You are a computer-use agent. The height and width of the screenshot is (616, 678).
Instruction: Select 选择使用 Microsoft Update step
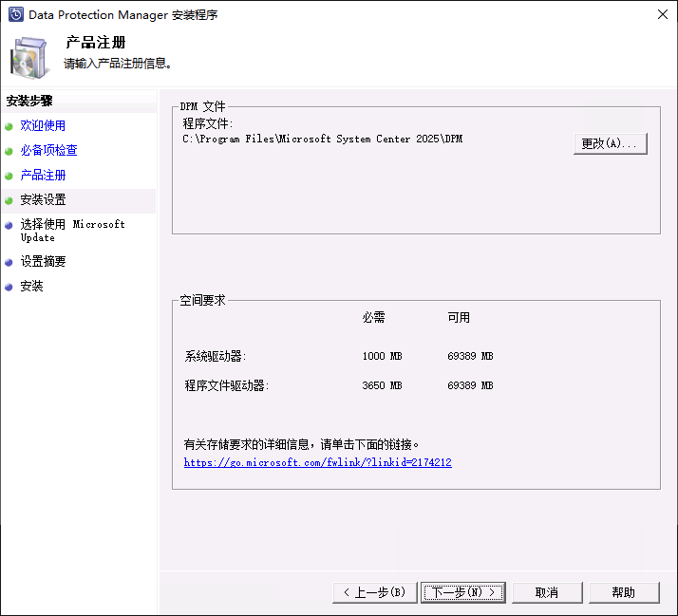(x=72, y=231)
